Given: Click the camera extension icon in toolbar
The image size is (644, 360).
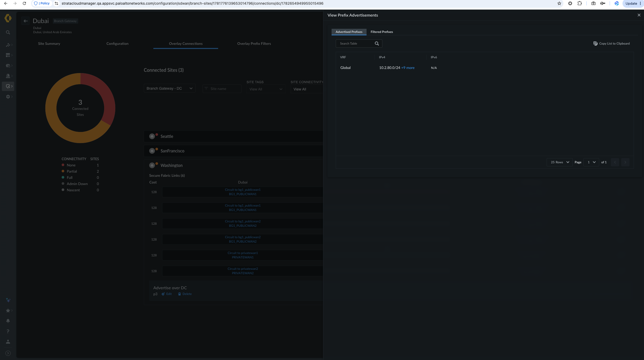Looking at the screenshot, I should click(x=593, y=3).
